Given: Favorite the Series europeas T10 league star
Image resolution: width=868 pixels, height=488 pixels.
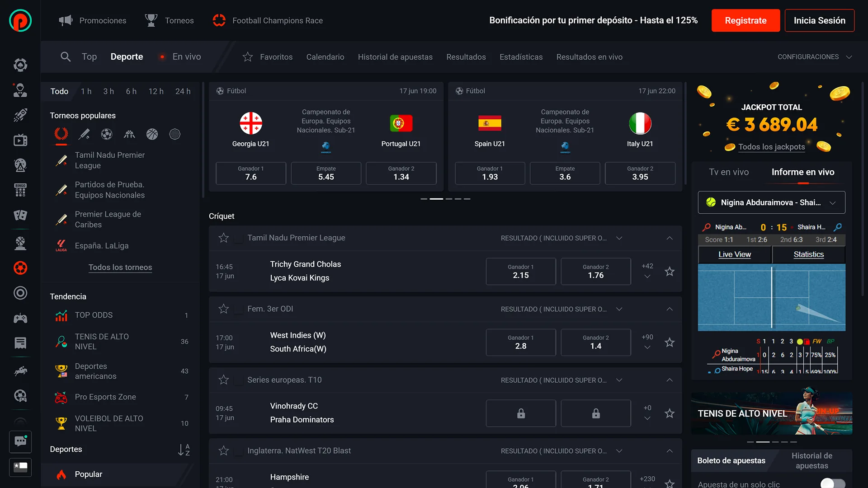Looking at the screenshot, I should (x=223, y=380).
